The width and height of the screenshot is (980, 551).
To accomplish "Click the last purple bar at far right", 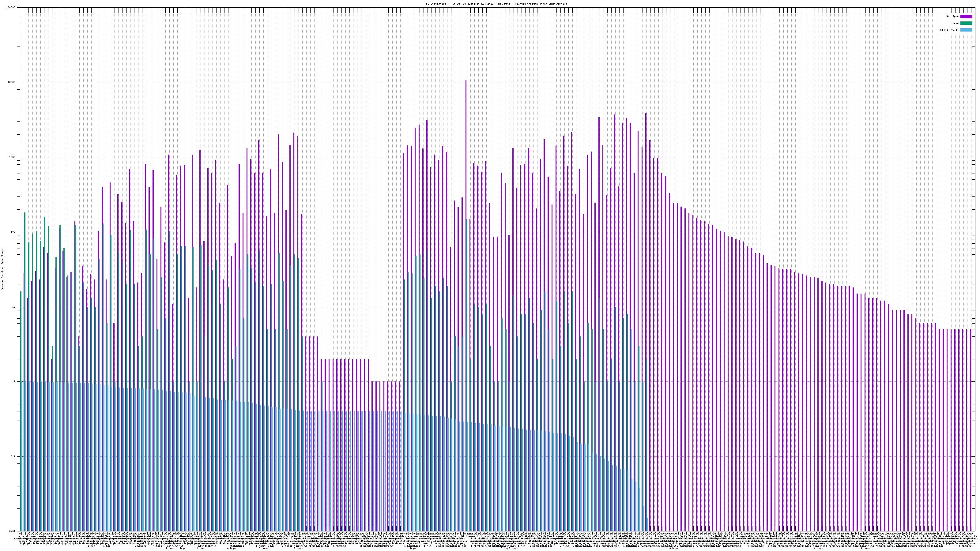I will click(971, 418).
